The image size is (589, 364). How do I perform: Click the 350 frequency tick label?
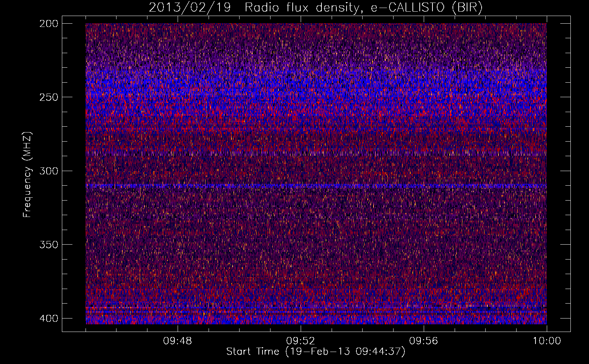[x=48, y=245]
